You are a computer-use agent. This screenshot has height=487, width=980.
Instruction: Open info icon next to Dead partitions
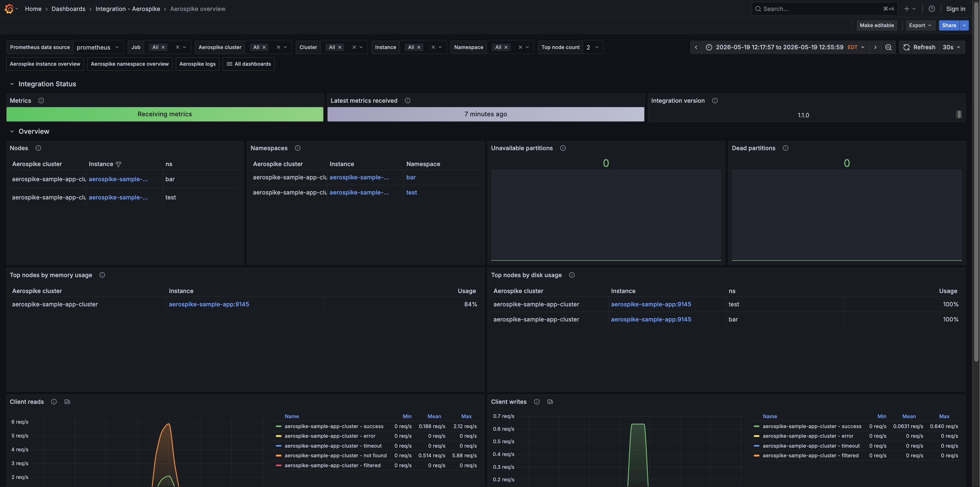(786, 148)
